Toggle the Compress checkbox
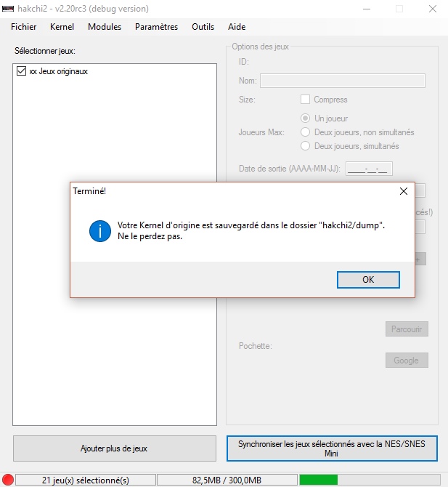Viewport: 448px width, 487px height. coord(305,100)
